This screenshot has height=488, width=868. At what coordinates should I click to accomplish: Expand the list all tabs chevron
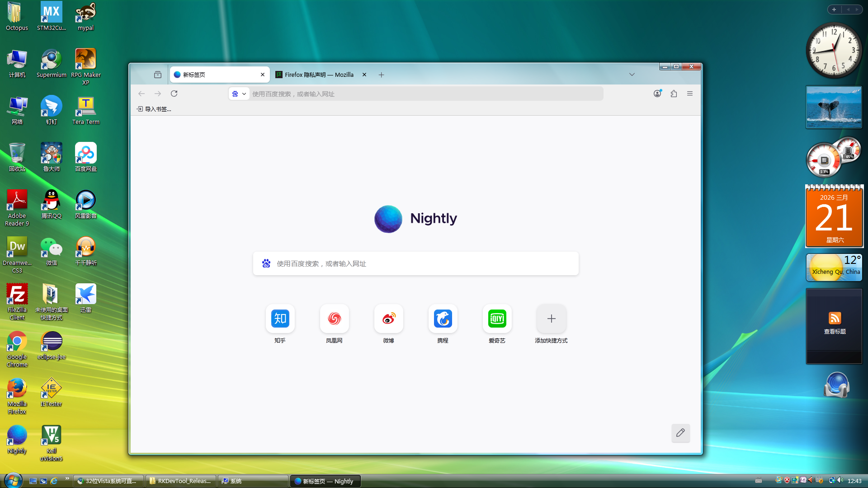[x=632, y=75]
